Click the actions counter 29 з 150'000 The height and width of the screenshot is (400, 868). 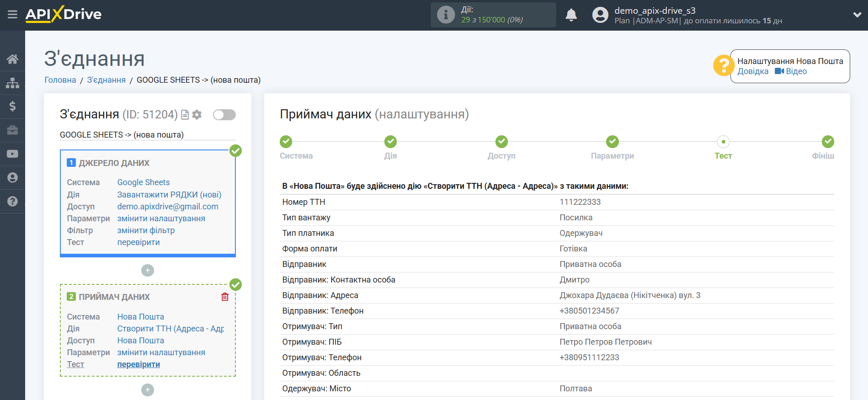click(x=492, y=20)
